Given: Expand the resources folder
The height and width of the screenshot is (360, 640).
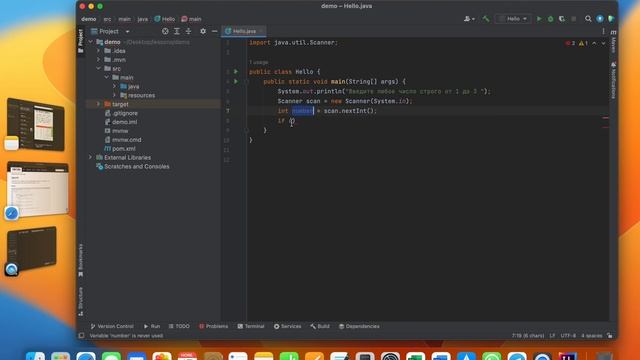Looking at the screenshot, I should point(115,95).
